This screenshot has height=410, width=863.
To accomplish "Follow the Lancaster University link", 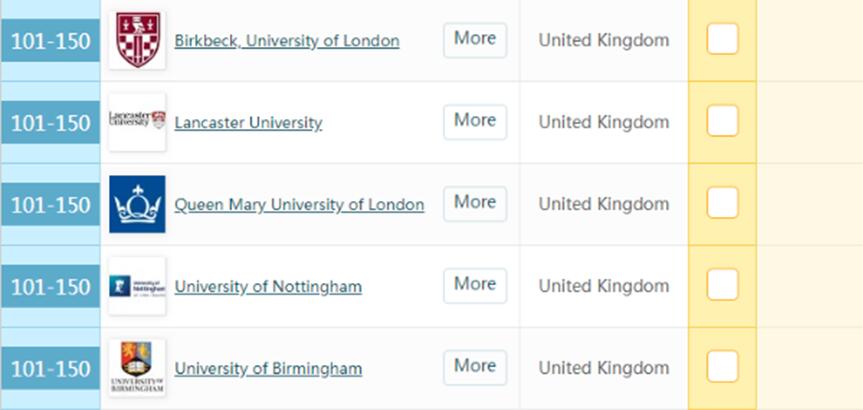I will click(248, 123).
